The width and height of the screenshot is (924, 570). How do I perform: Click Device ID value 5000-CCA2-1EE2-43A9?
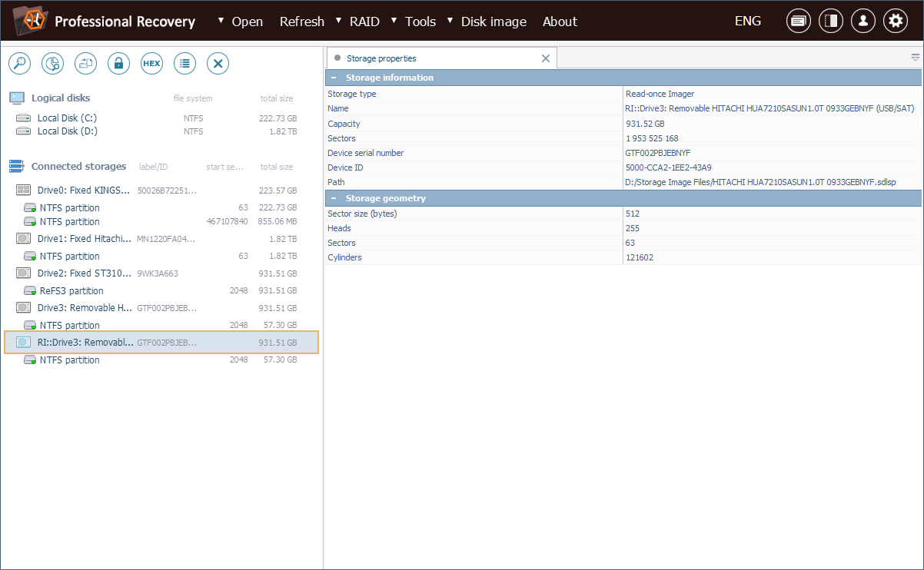668,167
